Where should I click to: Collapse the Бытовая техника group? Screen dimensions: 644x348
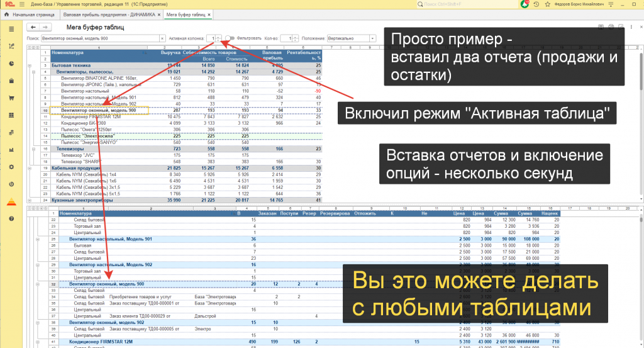(x=30, y=65)
